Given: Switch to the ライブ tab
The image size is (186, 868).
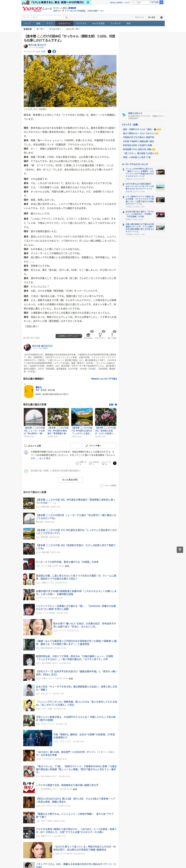Looking at the screenshot, I should (49, 24).
